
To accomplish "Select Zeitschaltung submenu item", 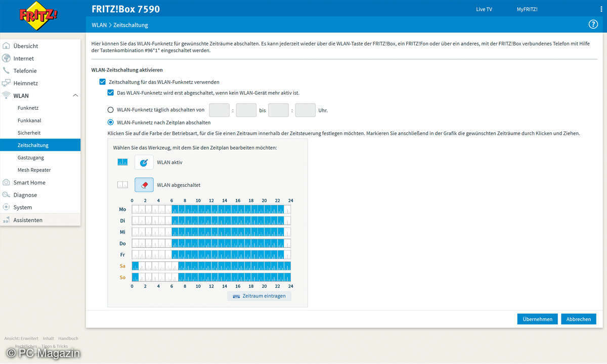I will [x=40, y=145].
